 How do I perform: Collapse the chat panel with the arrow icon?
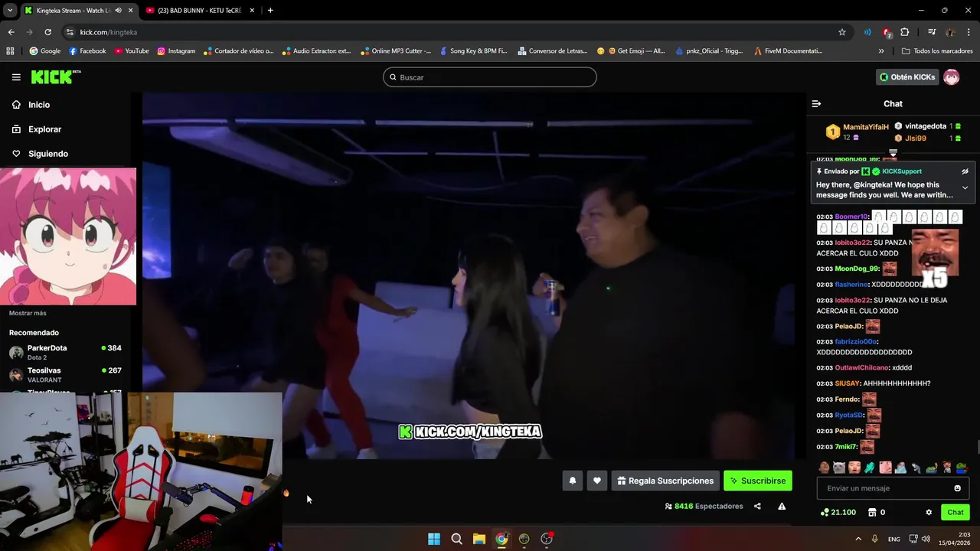click(816, 104)
